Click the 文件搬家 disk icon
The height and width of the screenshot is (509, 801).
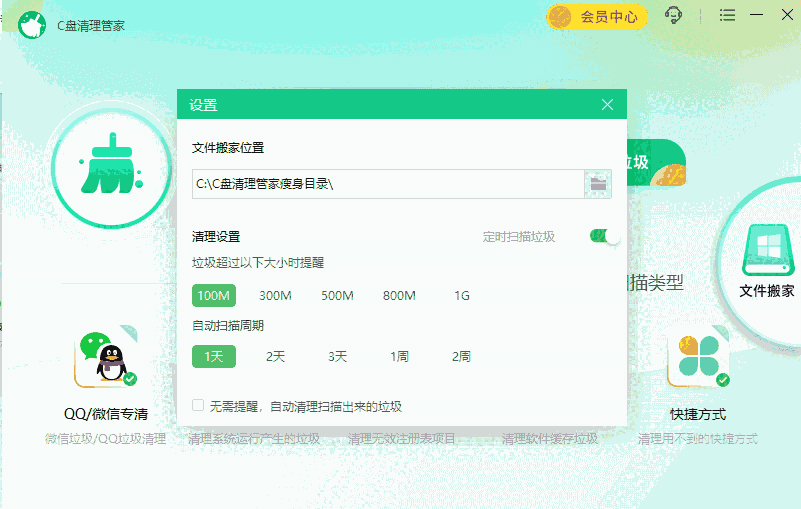point(767,250)
